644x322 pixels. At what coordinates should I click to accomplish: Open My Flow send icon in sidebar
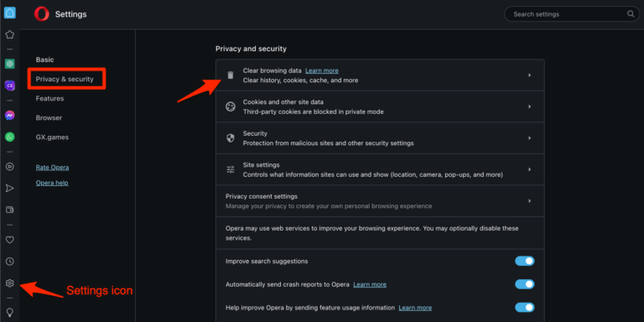coord(10,188)
